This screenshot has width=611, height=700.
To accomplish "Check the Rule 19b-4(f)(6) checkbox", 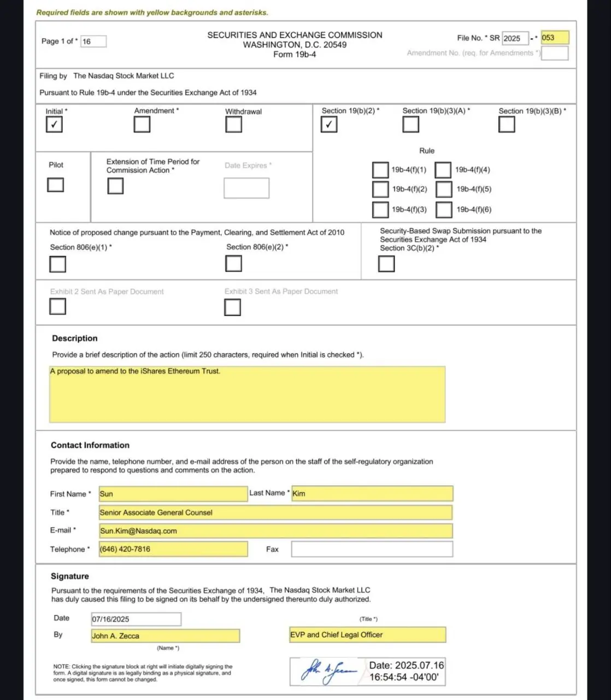I will tap(444, 209).
